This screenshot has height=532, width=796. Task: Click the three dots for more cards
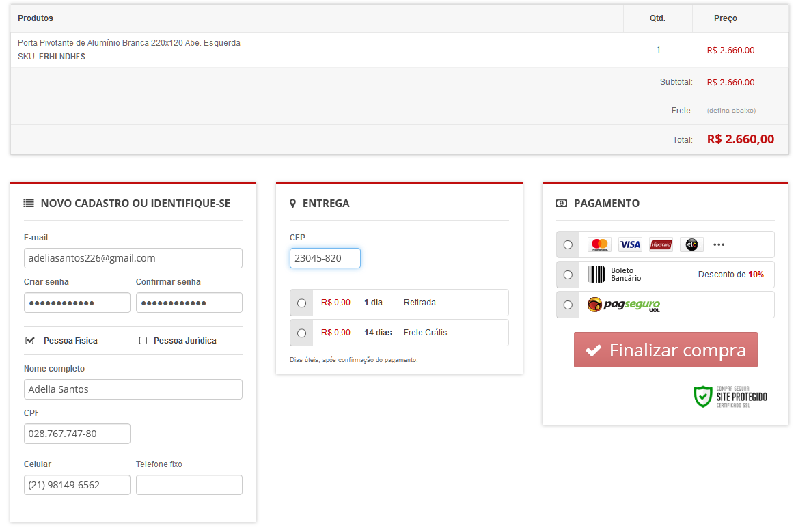click(x=719, y=244)
